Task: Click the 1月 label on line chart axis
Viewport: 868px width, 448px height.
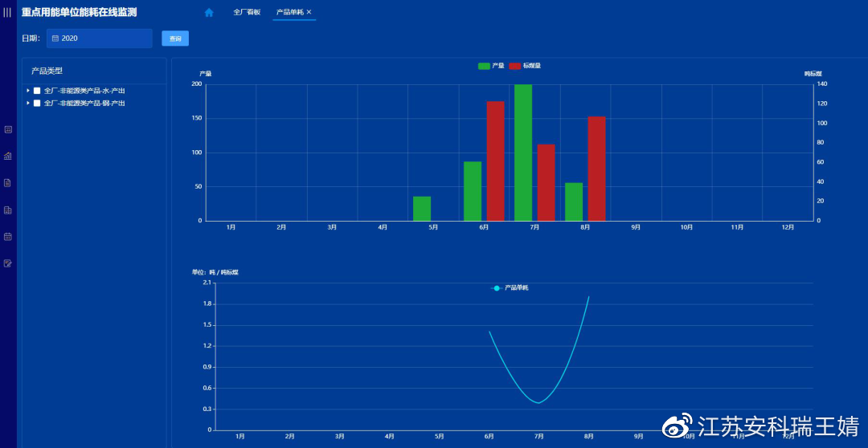Action: click(240, 437)
